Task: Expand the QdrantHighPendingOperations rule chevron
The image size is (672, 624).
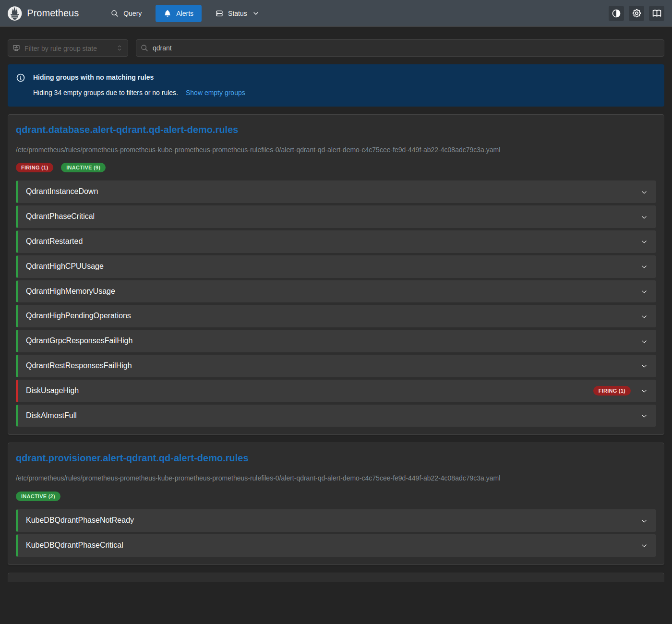Action: pos(644,316)
